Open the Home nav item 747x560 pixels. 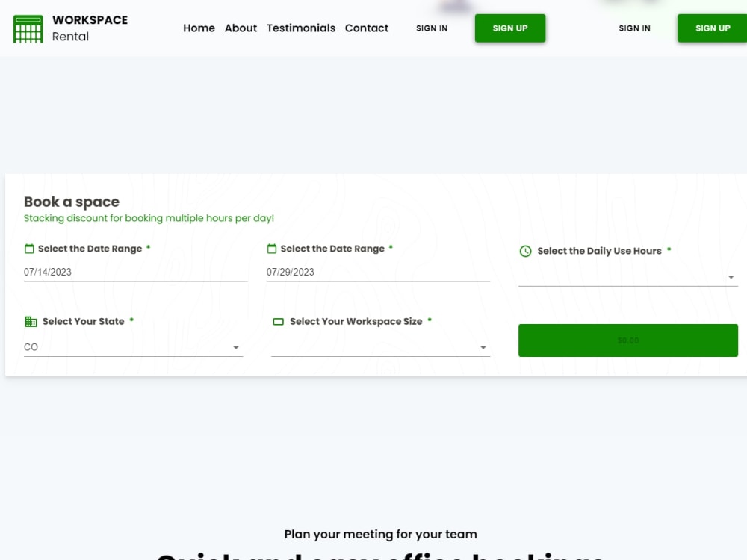199,28
